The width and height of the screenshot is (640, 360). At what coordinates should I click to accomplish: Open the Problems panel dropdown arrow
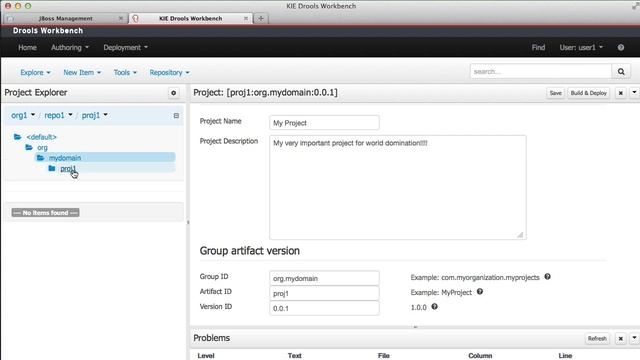(x=634, y=338)
